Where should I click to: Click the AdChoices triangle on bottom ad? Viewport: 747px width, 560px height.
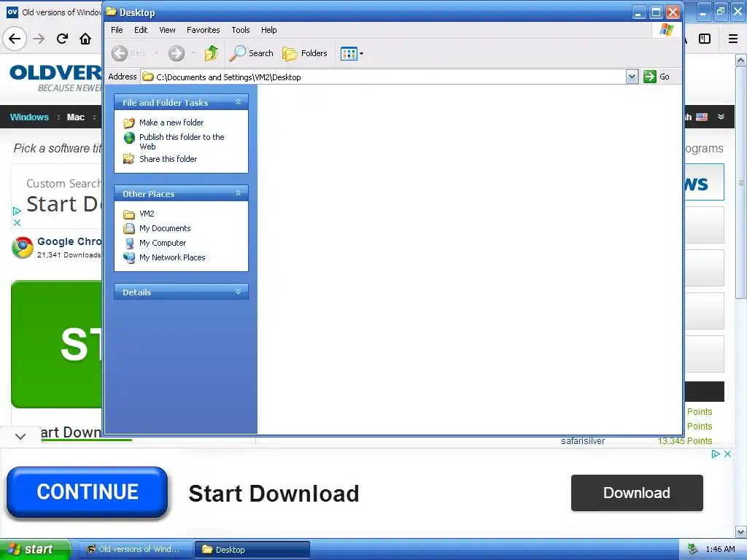(x=715, y=454)
